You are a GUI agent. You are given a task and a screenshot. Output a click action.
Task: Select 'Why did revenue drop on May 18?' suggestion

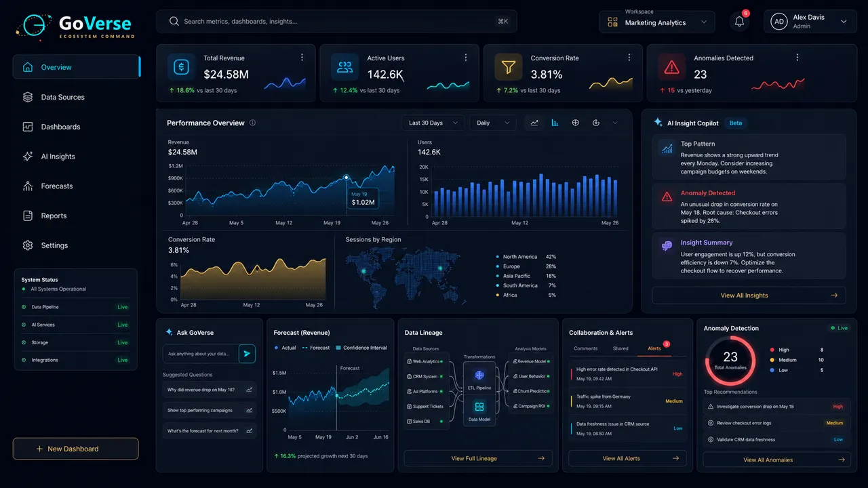(210, 390)
